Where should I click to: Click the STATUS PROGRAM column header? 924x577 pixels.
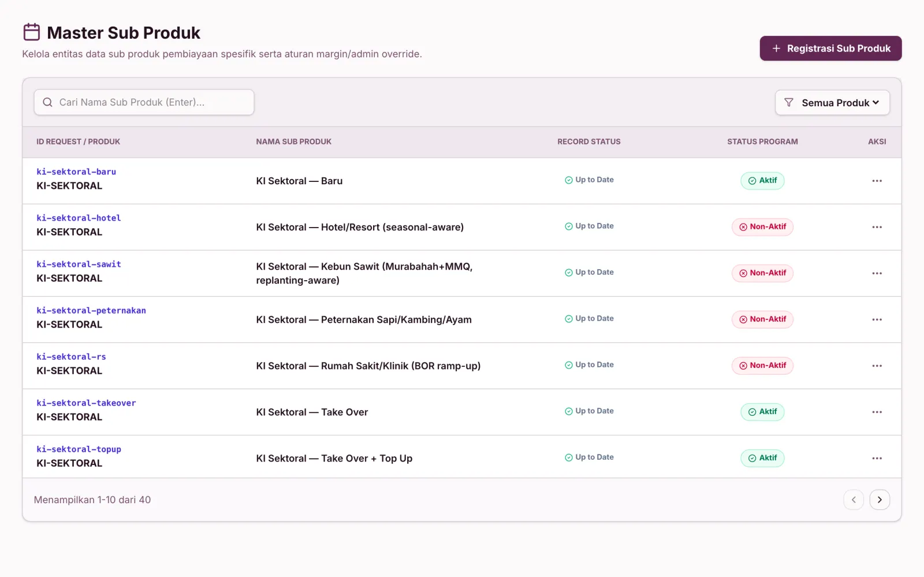coord(762,142)
